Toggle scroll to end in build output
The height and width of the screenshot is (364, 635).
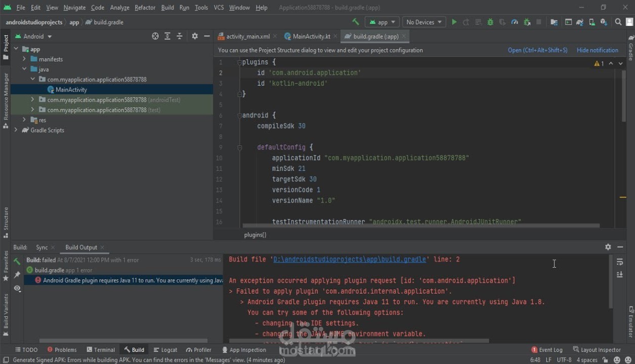620,275
